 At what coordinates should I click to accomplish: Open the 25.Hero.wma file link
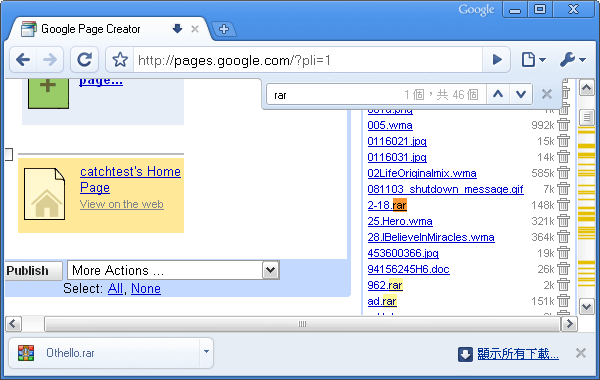400,221
